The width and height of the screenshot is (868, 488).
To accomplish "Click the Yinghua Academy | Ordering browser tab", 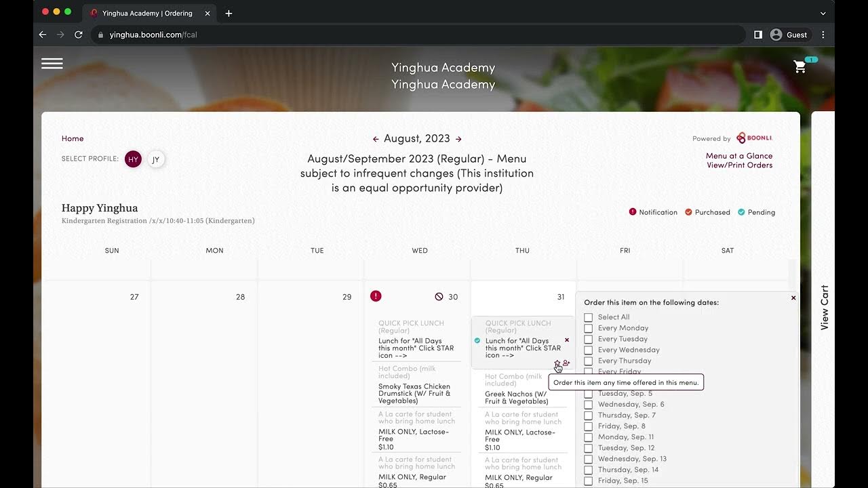I will point(148,14).
